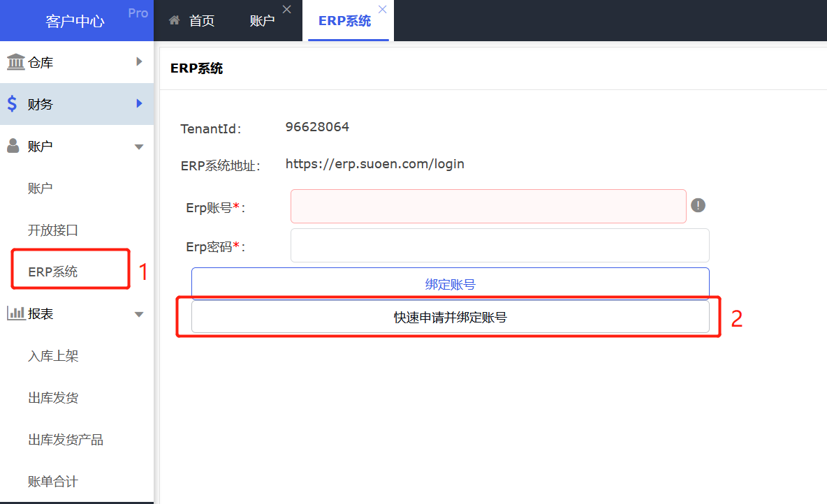Click the exclamation info icon beside Erp账号
Viewport: 827px width, 504px height.
point(698,205)
